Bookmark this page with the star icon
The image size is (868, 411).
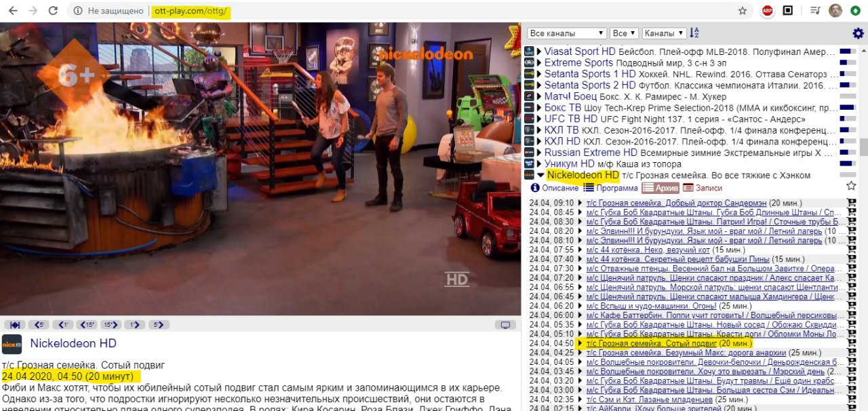(x=743, y=11)
